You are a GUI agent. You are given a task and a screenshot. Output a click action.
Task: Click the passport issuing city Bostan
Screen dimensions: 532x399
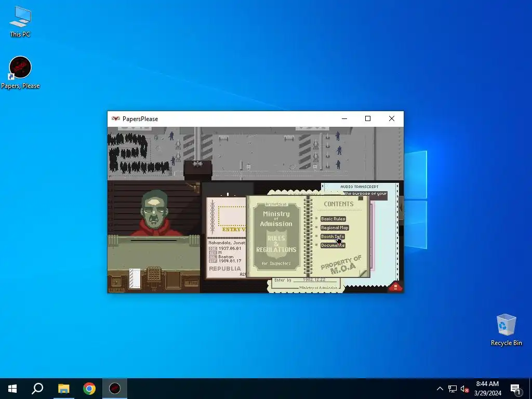point(226,257)
